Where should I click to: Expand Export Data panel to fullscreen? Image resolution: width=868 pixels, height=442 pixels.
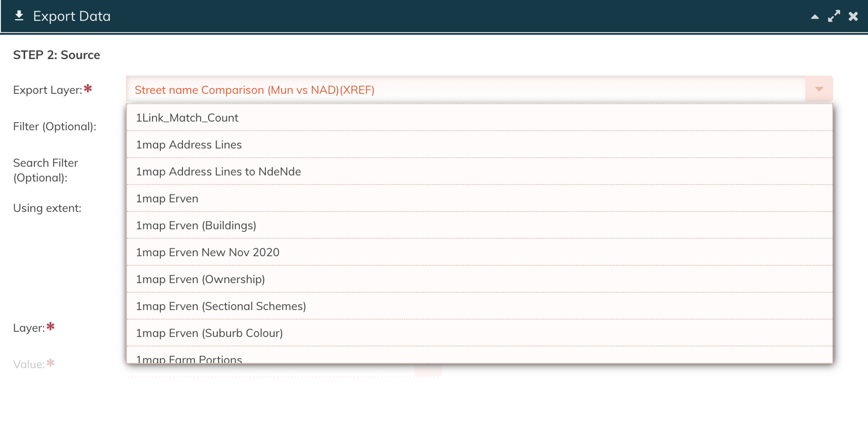pyautogui.click(x=834, y=16)
